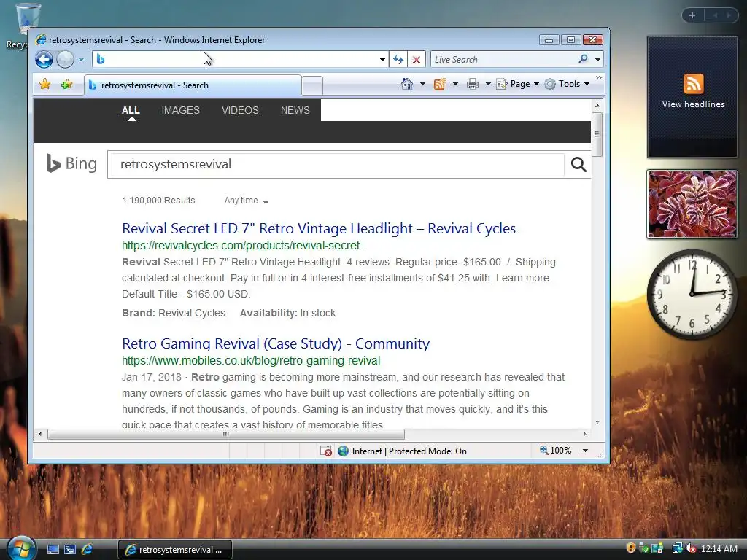Screen dimensions: 747x560
Task: Click the vertical scrollbar up arrow
Action: pyautogui.click(x=597, y=106)
